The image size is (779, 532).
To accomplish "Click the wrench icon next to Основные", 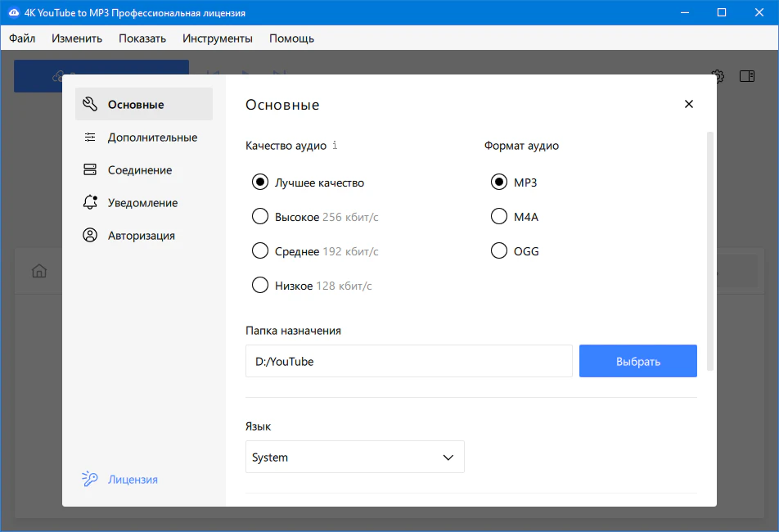I will tap(90, 105).
